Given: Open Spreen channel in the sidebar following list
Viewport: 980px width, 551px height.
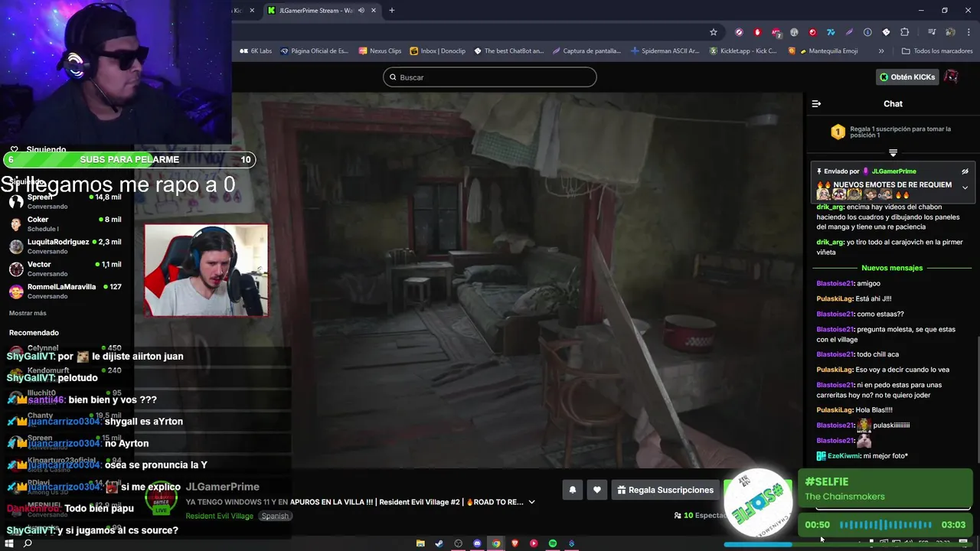Looking at the screenshot, I should coord(67,201).
